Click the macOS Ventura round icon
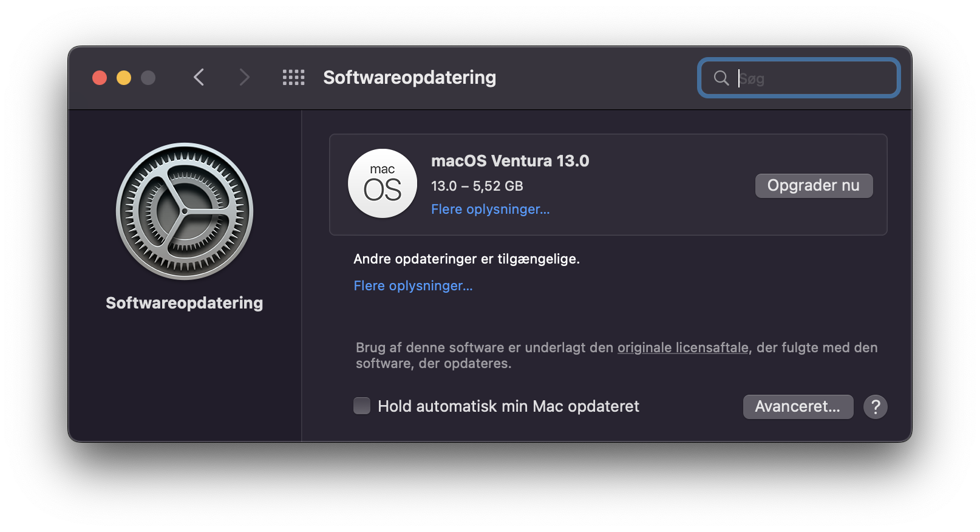 383,183
